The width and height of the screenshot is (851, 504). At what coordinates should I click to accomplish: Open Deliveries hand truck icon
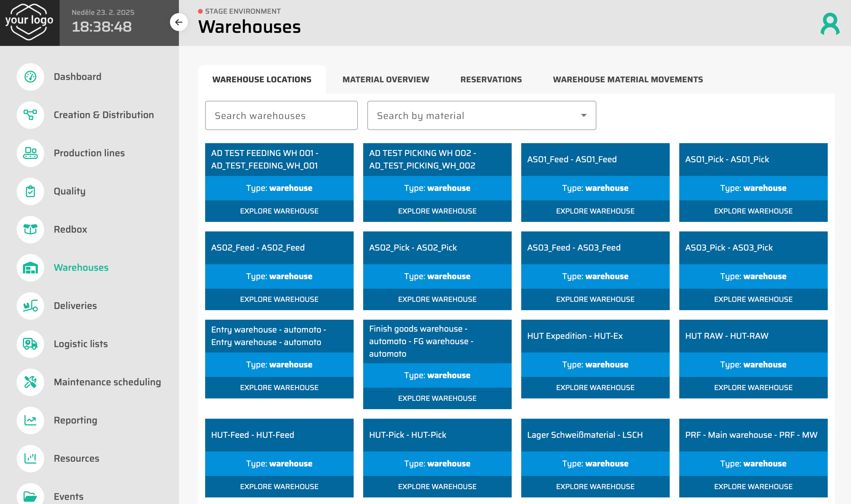pyautogui.click(x=30, y=306)
